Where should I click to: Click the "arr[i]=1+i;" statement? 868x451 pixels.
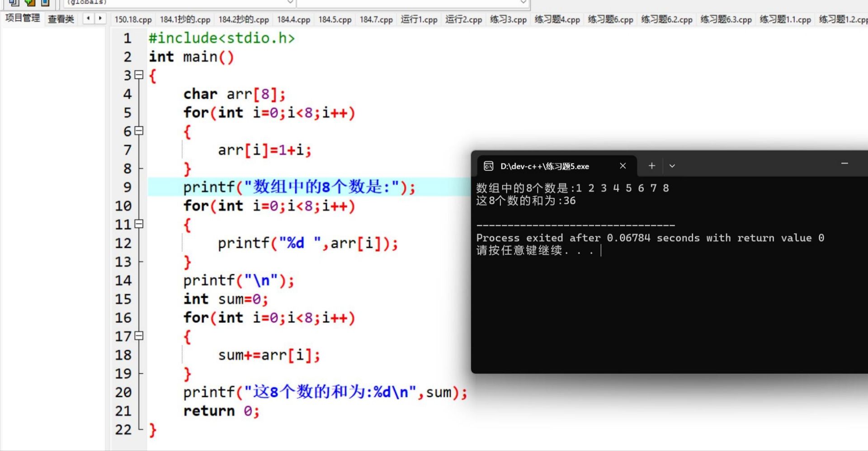click(x=264, y=150)
